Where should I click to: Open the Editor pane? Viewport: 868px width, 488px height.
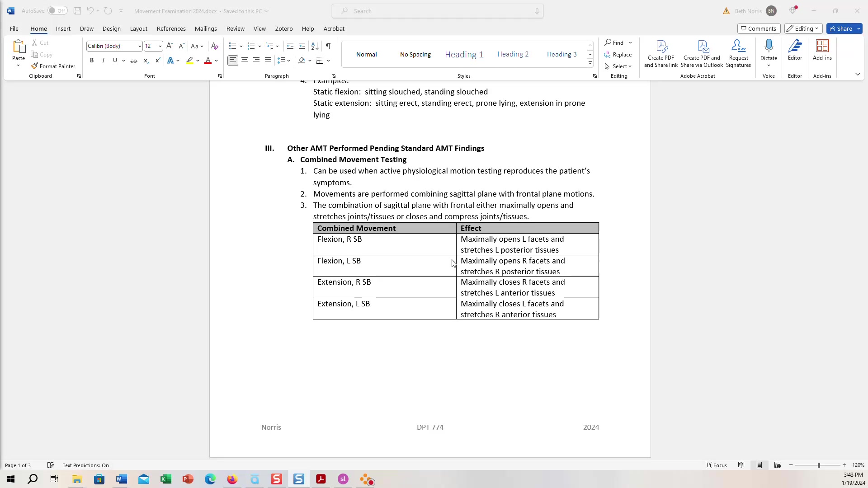(795, 50)
